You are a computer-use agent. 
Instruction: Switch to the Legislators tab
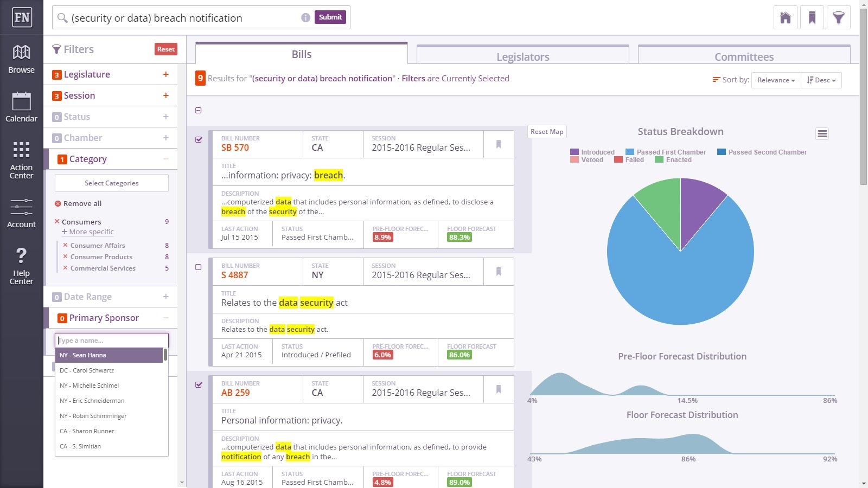pos(523,56)
